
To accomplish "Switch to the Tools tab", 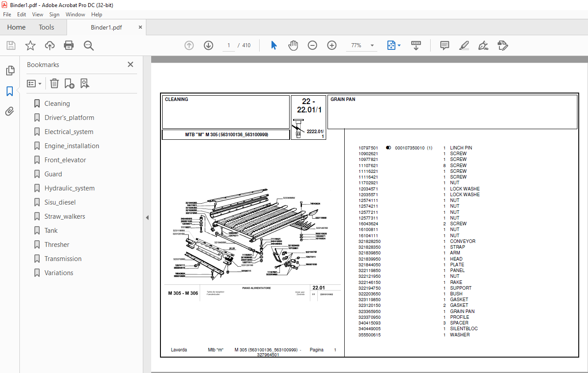I will [x=46, y=27].
